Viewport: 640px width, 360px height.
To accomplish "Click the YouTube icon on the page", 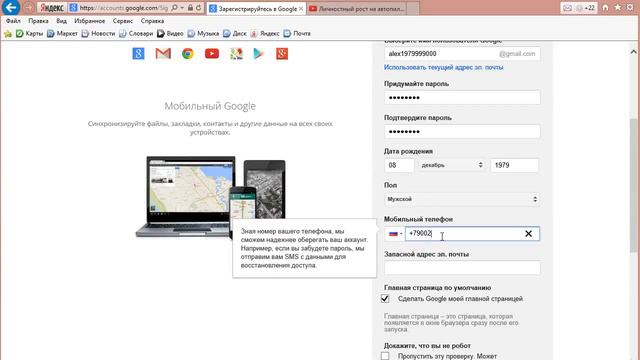I will (212, 53).
